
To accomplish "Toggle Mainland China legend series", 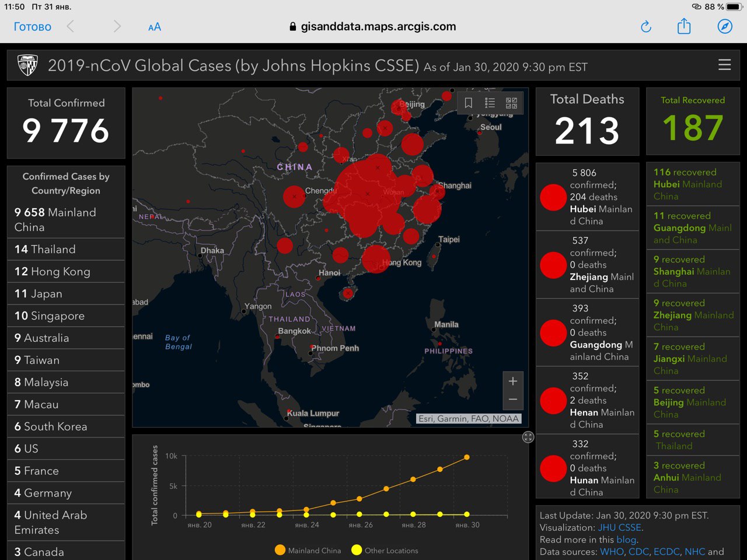I will click(308, 550).
